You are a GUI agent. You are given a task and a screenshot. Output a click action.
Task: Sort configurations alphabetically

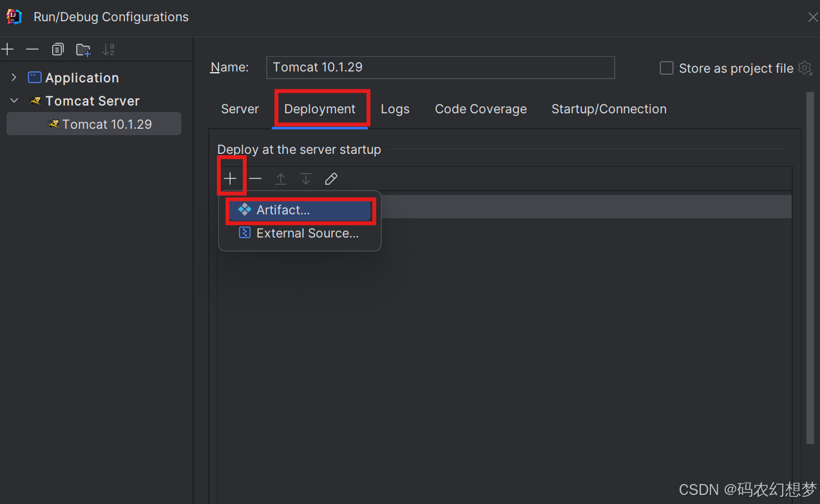coord(108,50)
